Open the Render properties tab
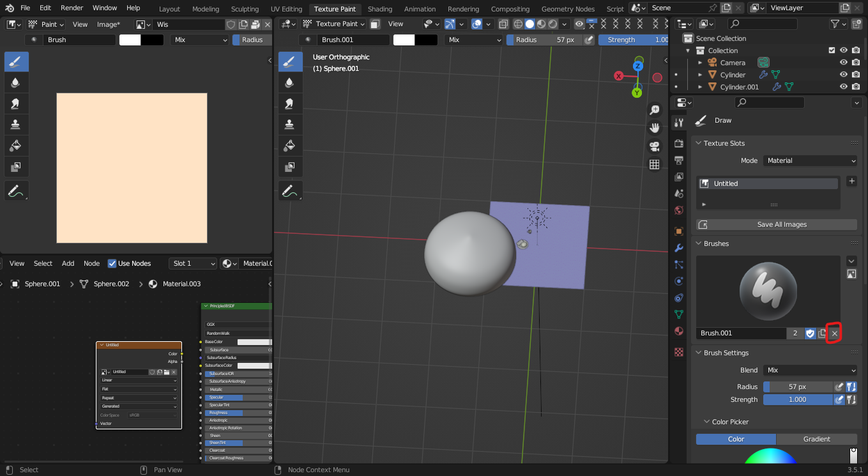The image size is (868, 476). pyautogui.click(x=679, y=143)
